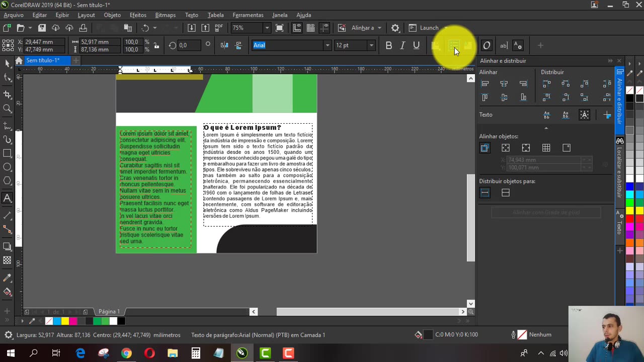
Task: Select the Ellipse tool
Action: tap(7, 167)
